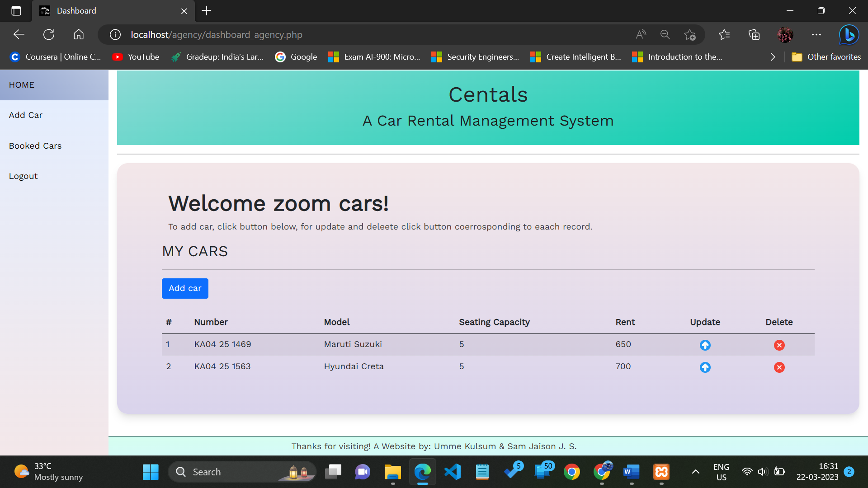Expand the bookmarks overflow chevron
This screenshot has width=868, height=488.
(x=773, y=57)
